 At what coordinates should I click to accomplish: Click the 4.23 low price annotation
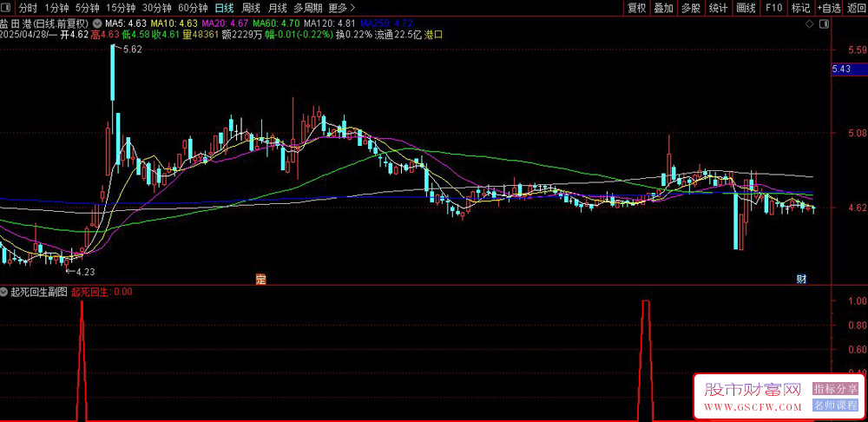[x=85, y=272]
